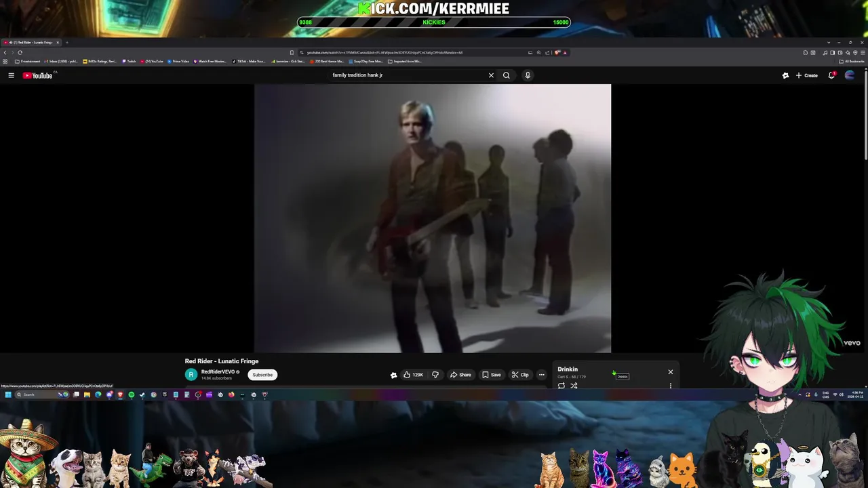
Task: Show hidden system tray icons
Action: point(800,394)
